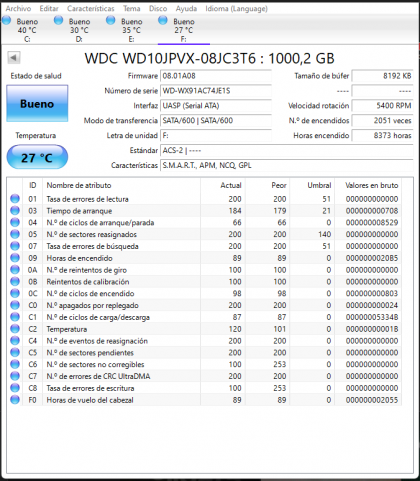
Task: Click the blue status orb above drive D:
Action: (x=58, y=20)
